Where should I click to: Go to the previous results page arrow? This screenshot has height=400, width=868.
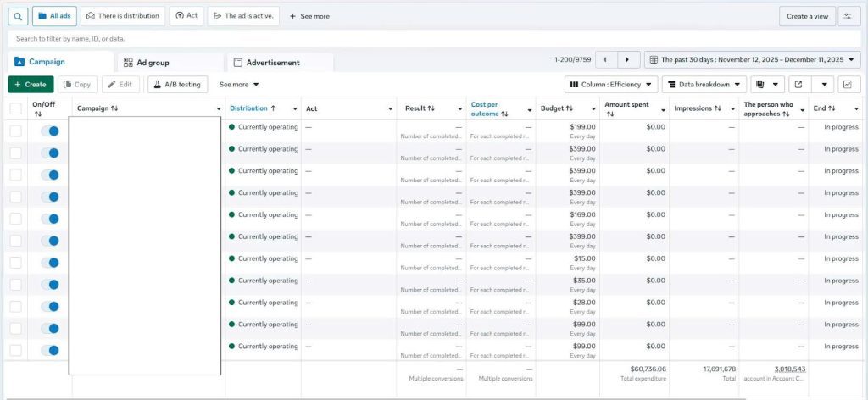point(605,60)
